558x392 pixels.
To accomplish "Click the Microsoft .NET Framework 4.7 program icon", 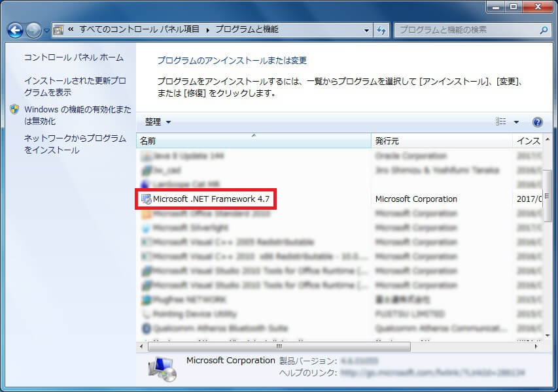I will point(146,199).
